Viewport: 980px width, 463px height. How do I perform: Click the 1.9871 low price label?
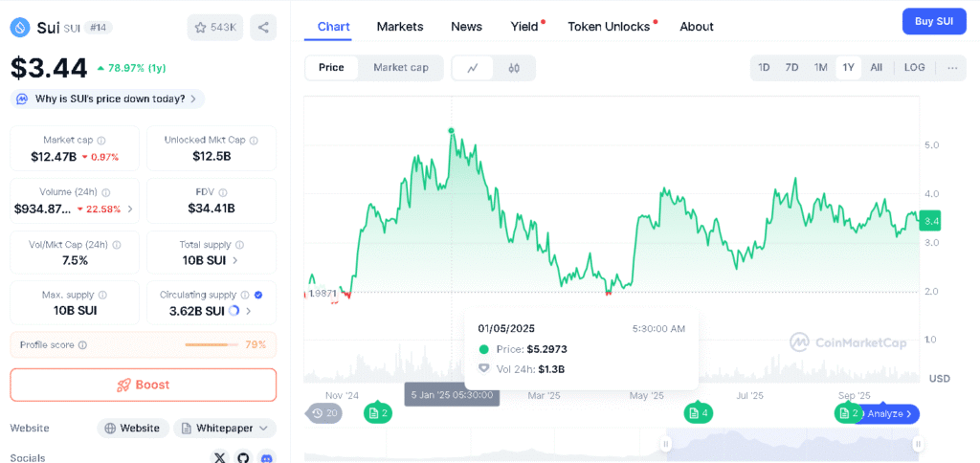point(323,293)
